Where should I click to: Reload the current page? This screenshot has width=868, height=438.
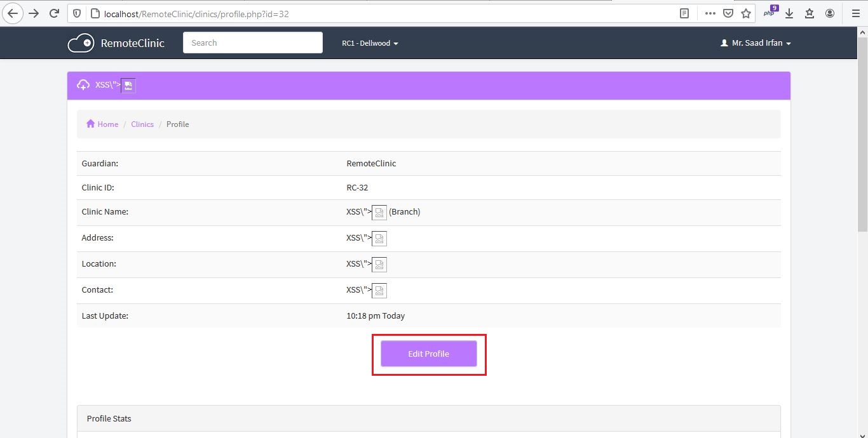[x=55, y=13]
